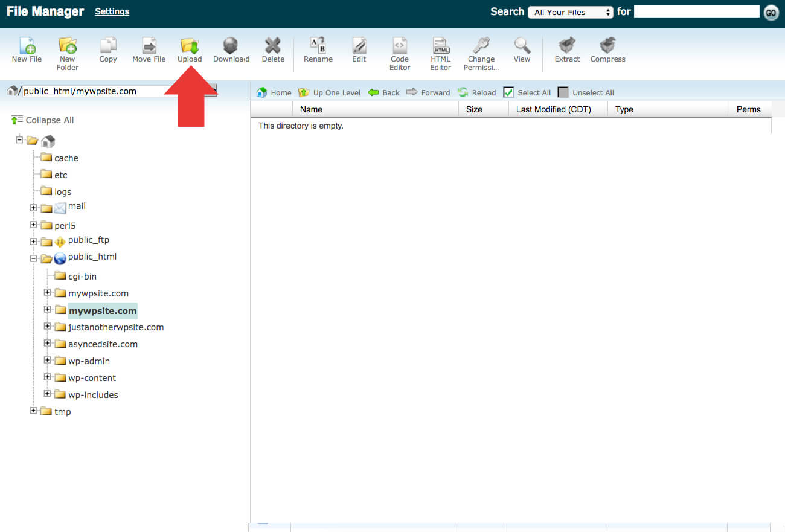Click the home icon beside the path field
This screenshot has height=532, width=785.
pyautogui.click(x=12, y=91)
